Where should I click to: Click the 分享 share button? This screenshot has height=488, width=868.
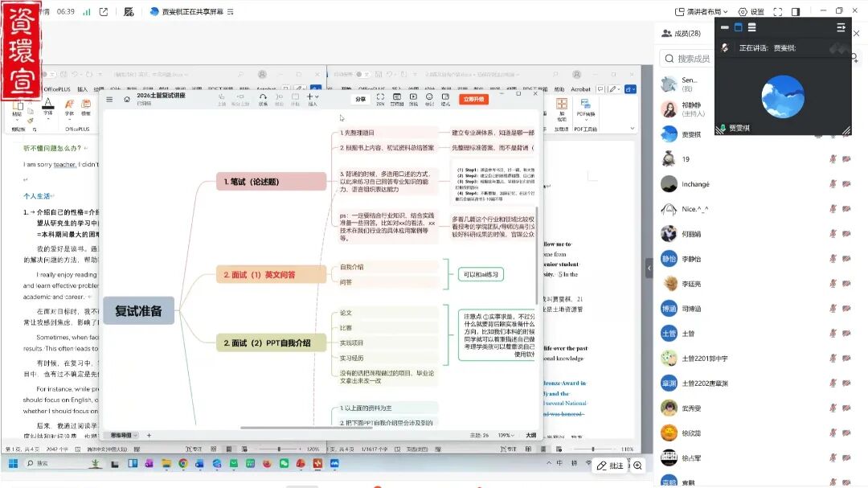(361, 99)
